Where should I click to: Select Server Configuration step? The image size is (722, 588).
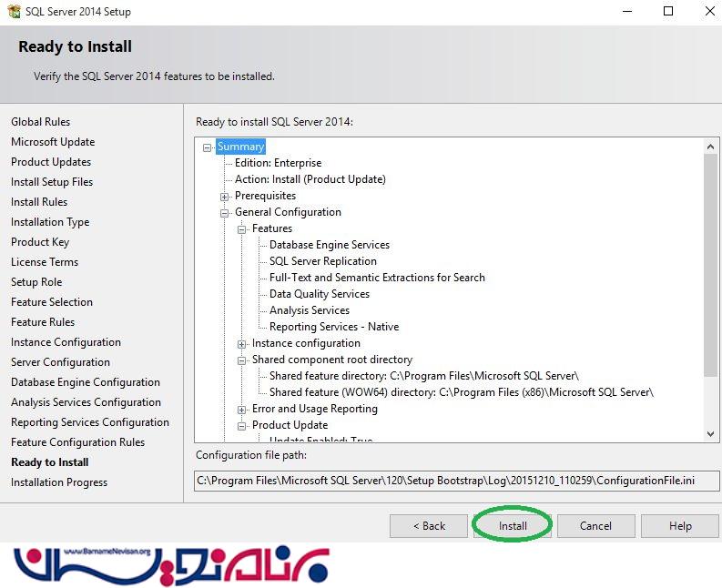(x=60, y=362)
